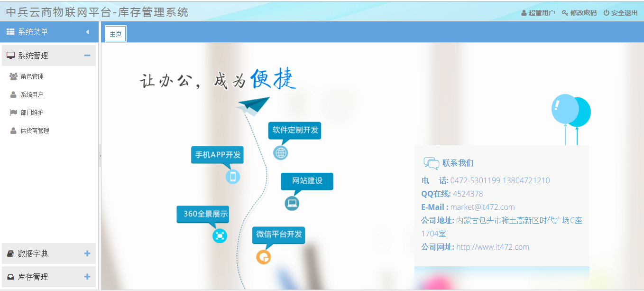
Task: Click the orange icon under 微信平台开发
Action: pos(263,257)
